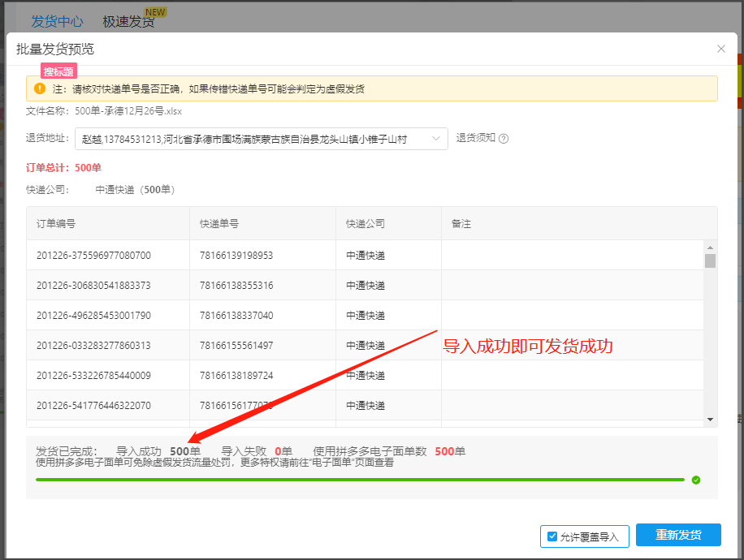The image size is (744, 560).
Task: Close the 批量发货预览 dialog
Action: click(x=720, y=49)
